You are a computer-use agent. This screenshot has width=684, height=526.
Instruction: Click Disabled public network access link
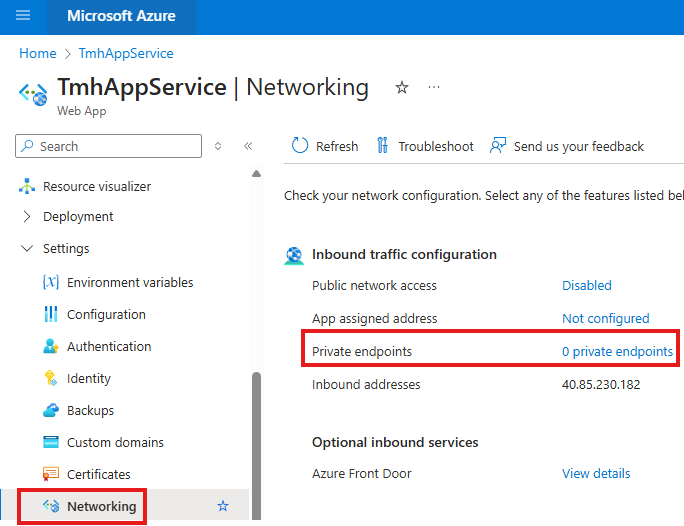(x=587, y=285)
